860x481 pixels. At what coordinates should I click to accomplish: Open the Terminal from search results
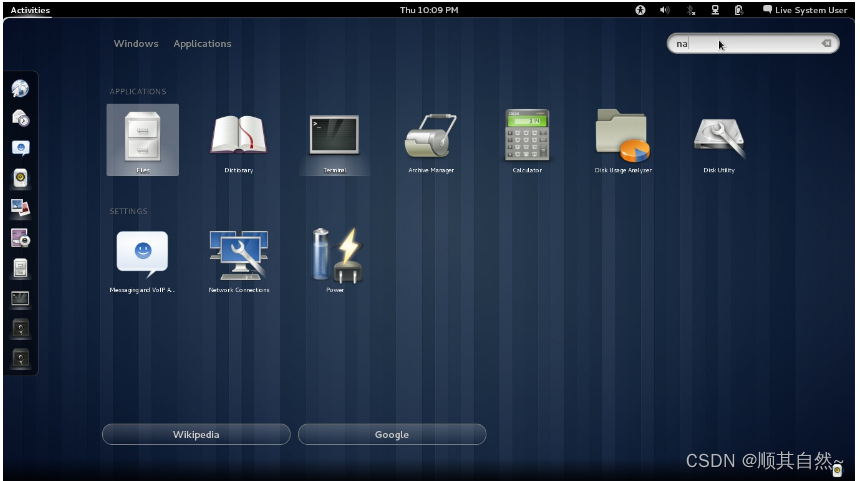(x=334, y=137)
